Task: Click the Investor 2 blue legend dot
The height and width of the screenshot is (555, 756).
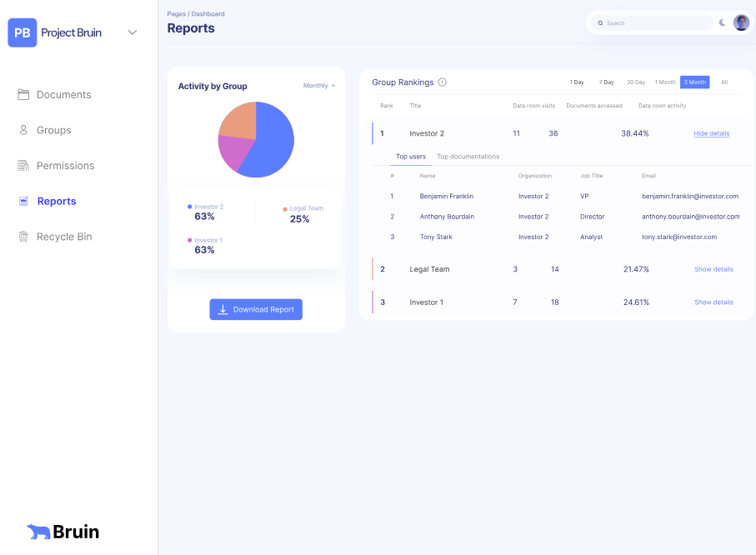Action: point(189,207)
